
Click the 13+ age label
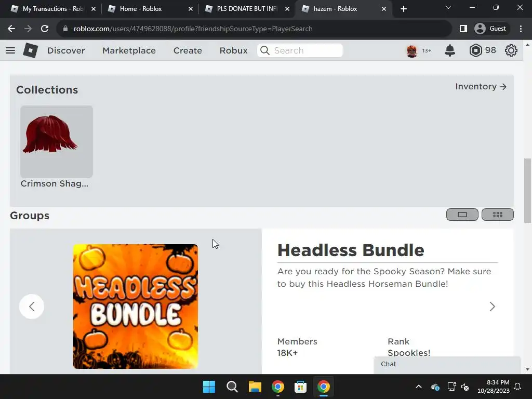(x=427, y=51)
